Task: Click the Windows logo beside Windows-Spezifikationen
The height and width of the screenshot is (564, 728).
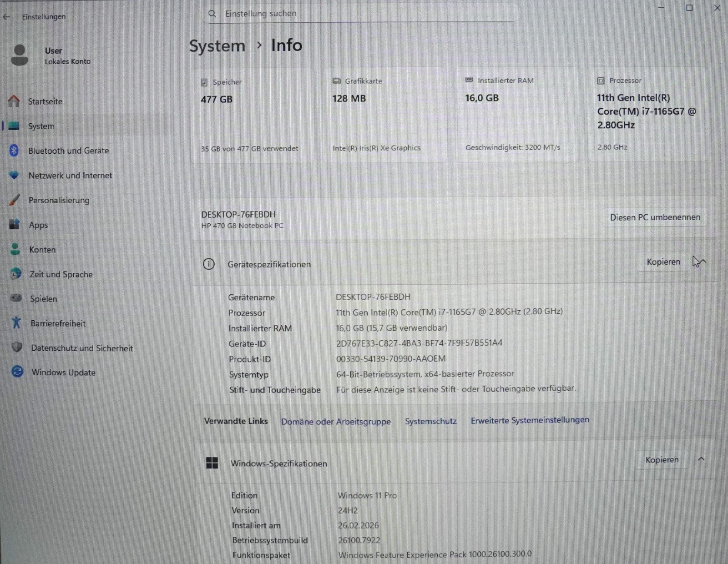Action: pyautogui.click(x=212, y=463)
